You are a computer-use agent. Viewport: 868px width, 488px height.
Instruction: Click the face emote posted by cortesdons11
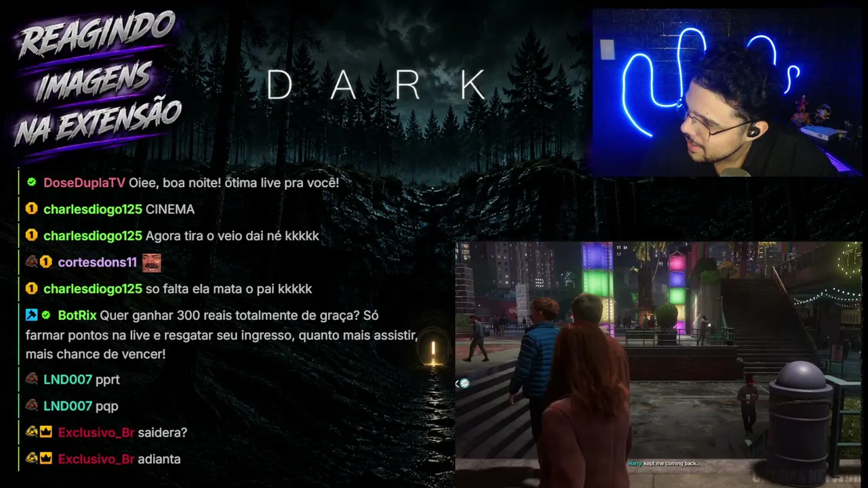pos(151,262)
